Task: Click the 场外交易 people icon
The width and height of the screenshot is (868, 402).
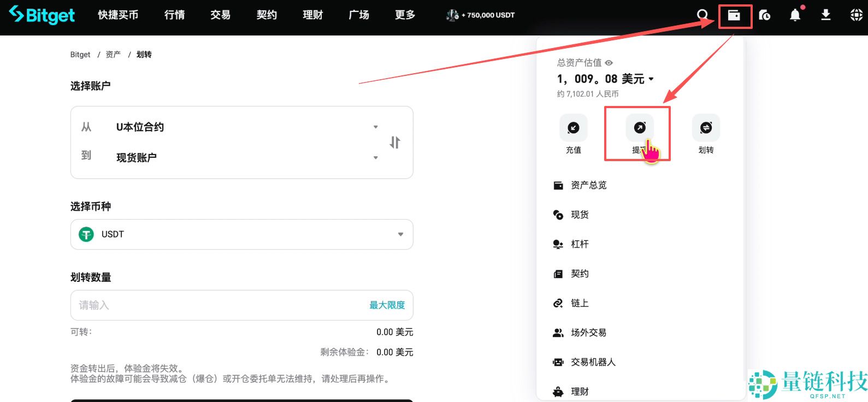Action: click(558, 333)
